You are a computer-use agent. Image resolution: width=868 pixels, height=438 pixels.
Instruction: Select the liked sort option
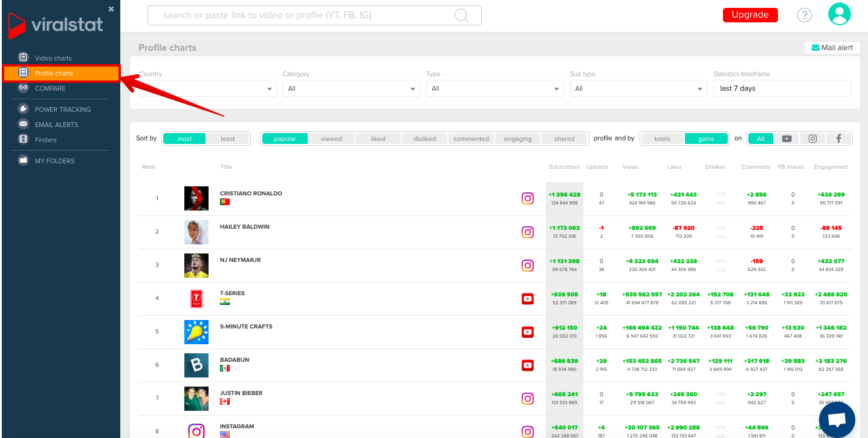pos(378,139)
